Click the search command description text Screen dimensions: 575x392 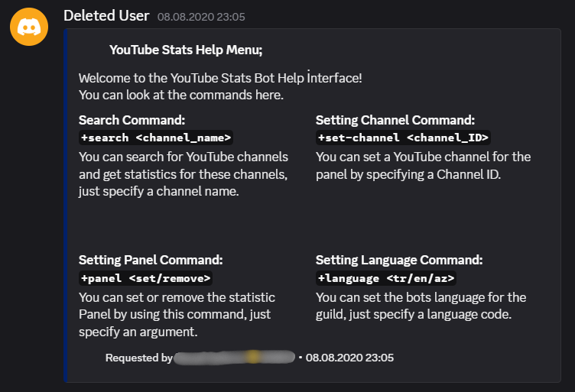184,174
